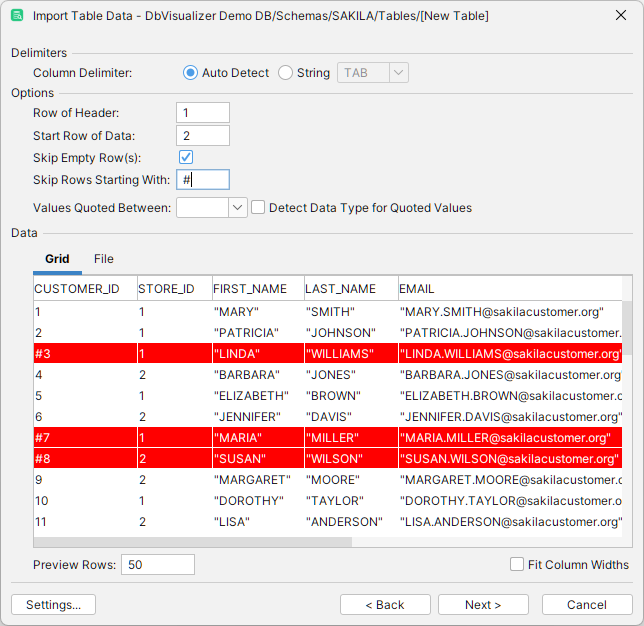Select the Auto Detect radio button

(x=191, y=73)
